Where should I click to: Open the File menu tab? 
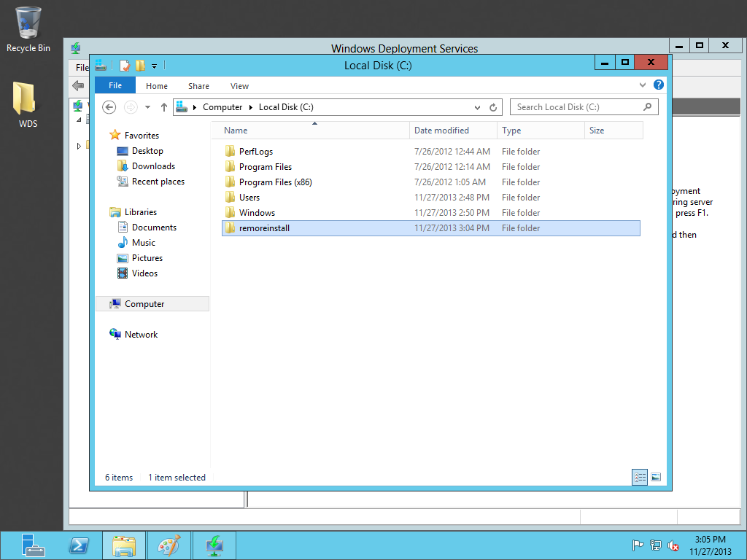115,85
